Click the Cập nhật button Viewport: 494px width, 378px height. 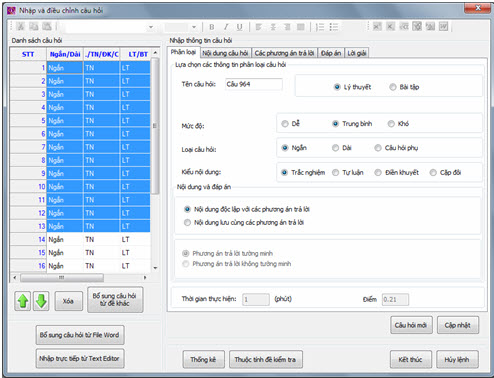pyautogui.click(x=458, y=325)
